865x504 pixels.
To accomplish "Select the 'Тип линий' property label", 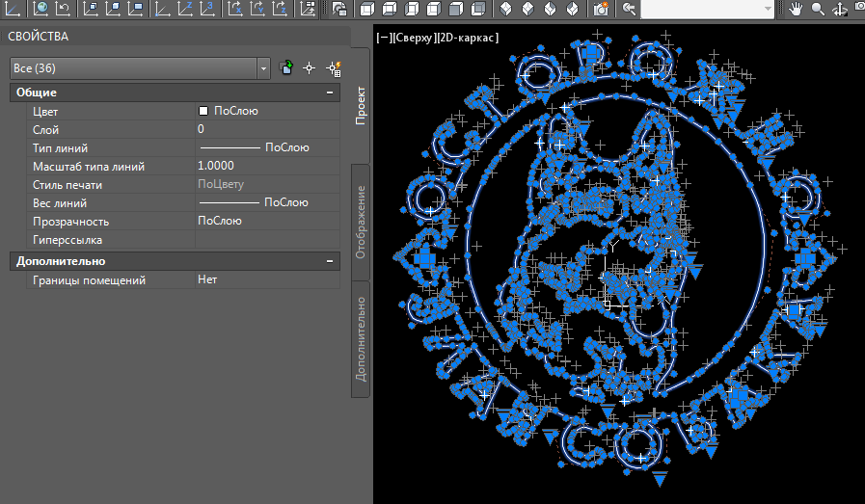I will click(x=60, y=147).
